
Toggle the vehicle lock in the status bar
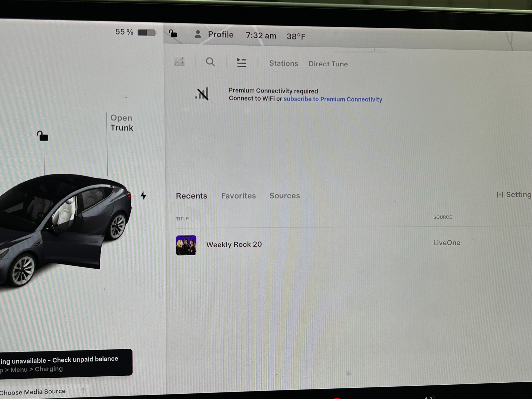pos(173,33)
